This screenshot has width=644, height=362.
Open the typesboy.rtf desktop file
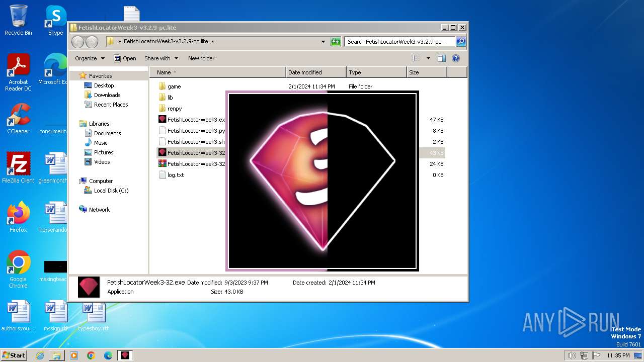click(93, 316)
